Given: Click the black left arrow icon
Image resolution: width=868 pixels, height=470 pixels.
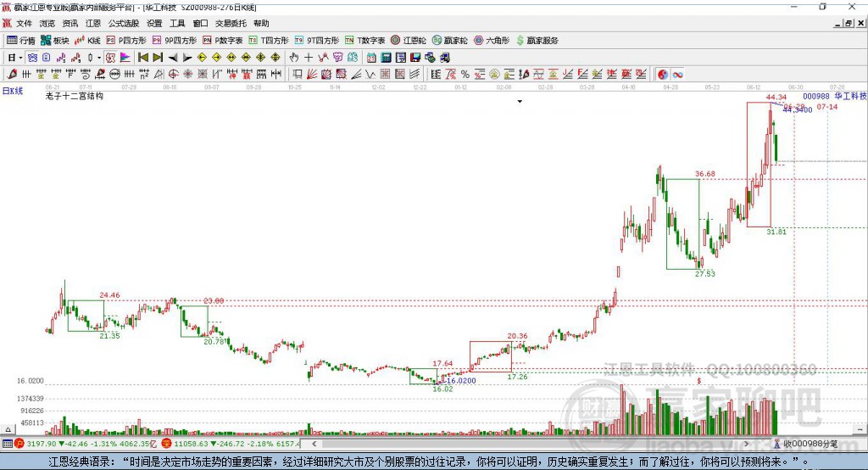Looking at the screenshot, I should point(173,58).
